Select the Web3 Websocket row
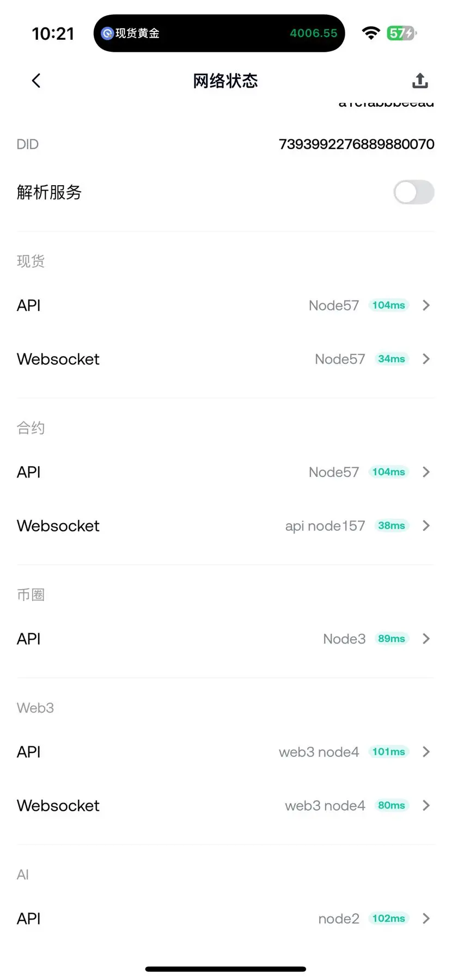451x980 pixels. pos(225,805)
